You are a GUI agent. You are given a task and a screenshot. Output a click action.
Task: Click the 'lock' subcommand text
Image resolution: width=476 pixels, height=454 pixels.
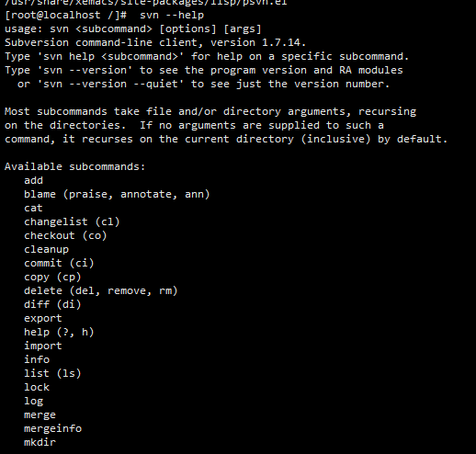coord(37,387)
